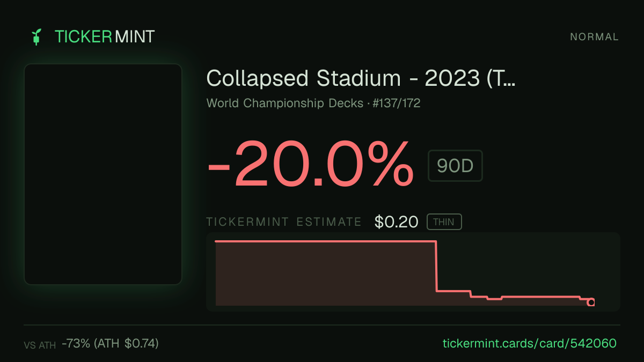Click the TICKERMINT ESTIMATE label
Viewport: 644px width, 362px height.
click(284, 222)
